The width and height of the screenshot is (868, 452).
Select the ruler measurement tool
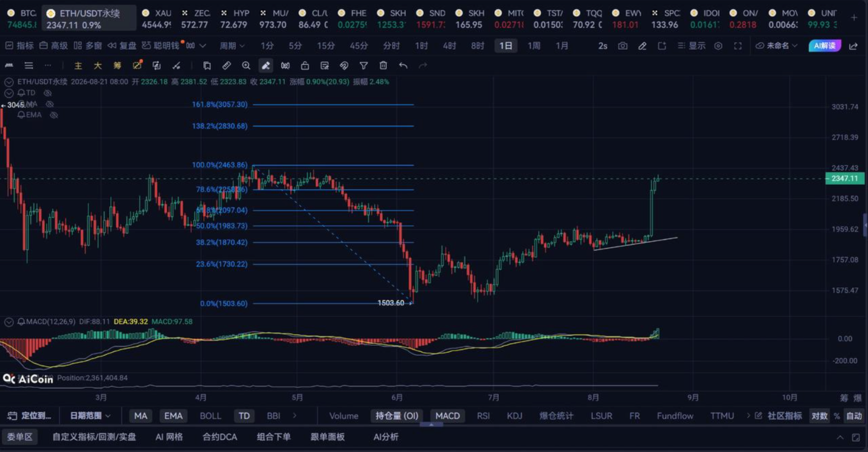tap(226, 66)
